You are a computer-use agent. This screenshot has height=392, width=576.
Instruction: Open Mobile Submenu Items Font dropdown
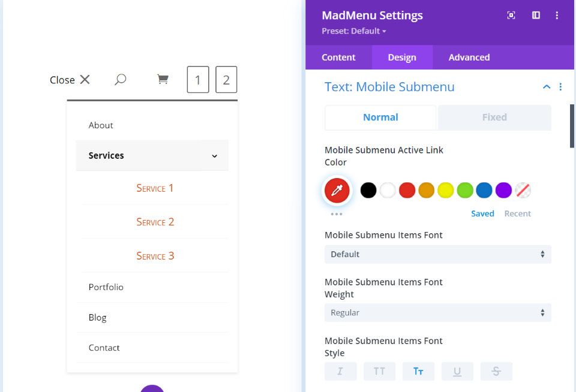click(x=437, y=254)
